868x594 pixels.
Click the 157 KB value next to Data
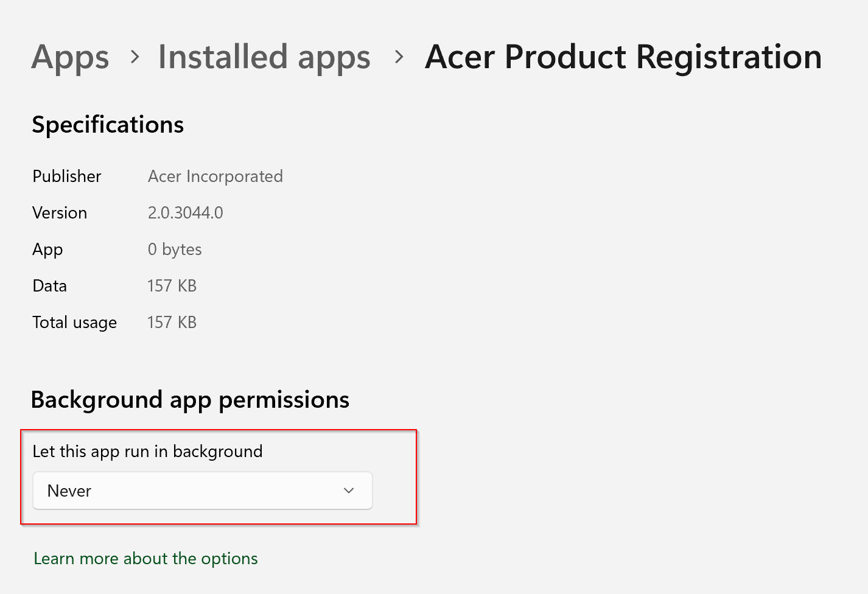click(172, 286)
